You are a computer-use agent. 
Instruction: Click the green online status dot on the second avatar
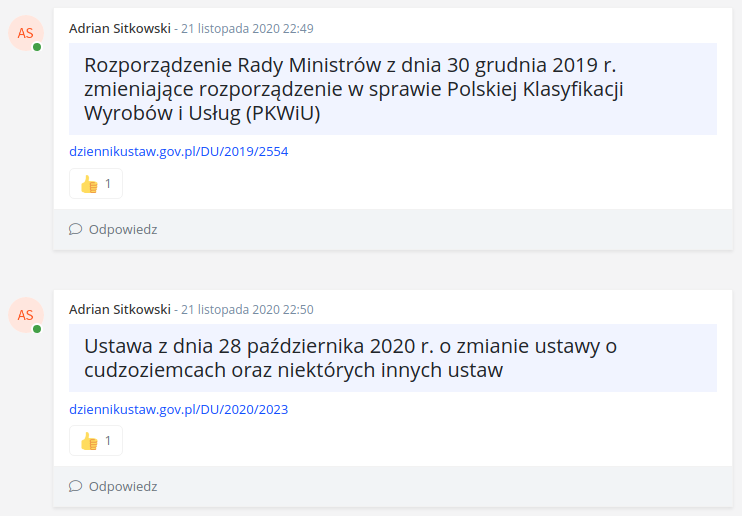tap(37, 329)
